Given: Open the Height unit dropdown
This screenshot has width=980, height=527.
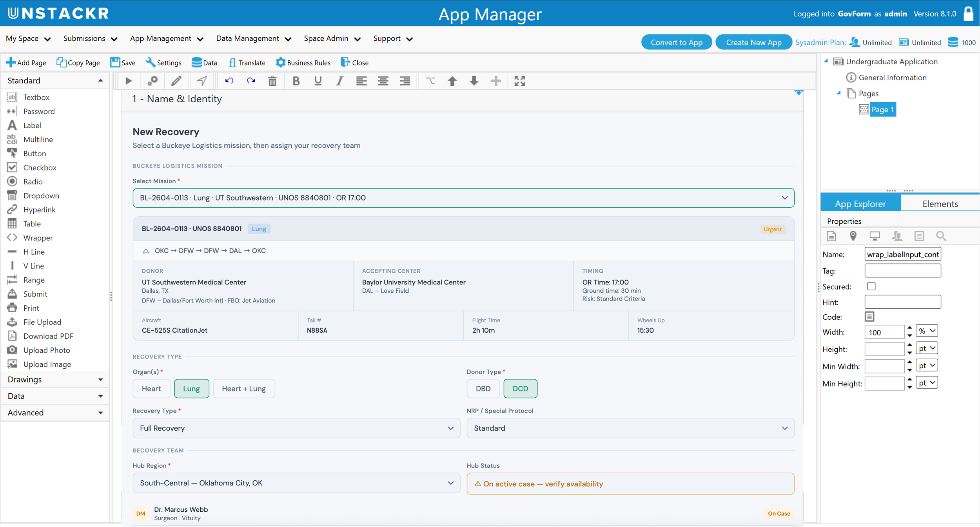Looking at the screenshot, I should pos(927,348).
